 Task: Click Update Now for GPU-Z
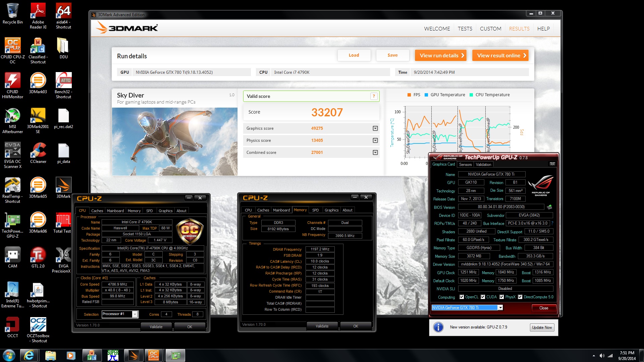click(x=542, y=327)
